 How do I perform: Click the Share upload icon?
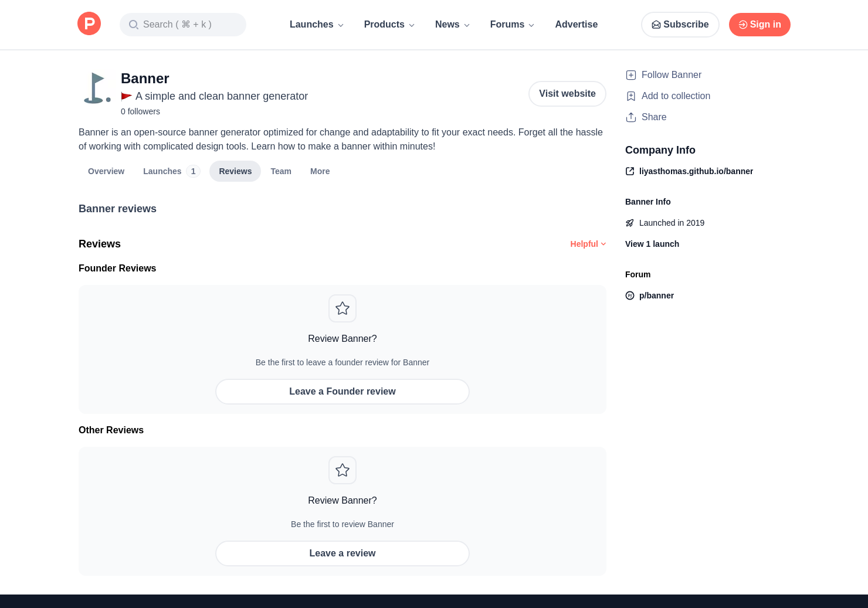[x=631, y=117]
